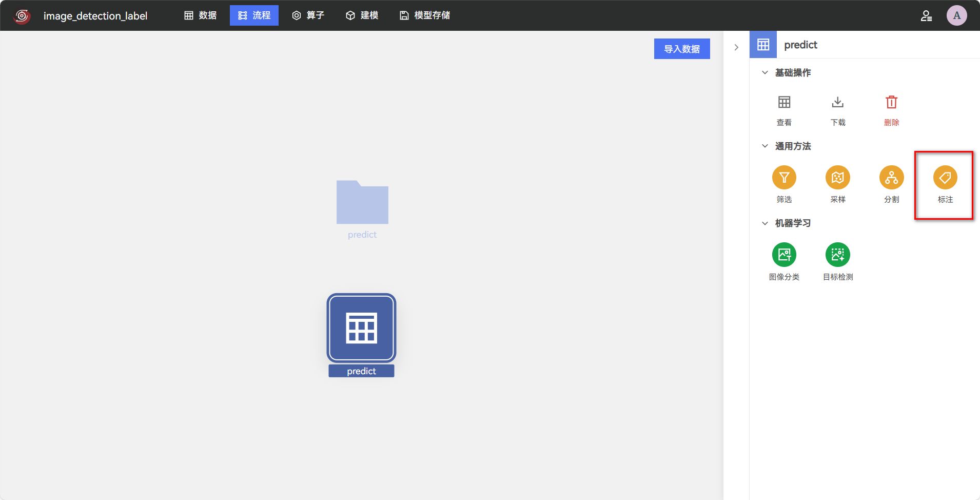Click the 导入数据 button
980x500 pixels.
click(682, 49)
